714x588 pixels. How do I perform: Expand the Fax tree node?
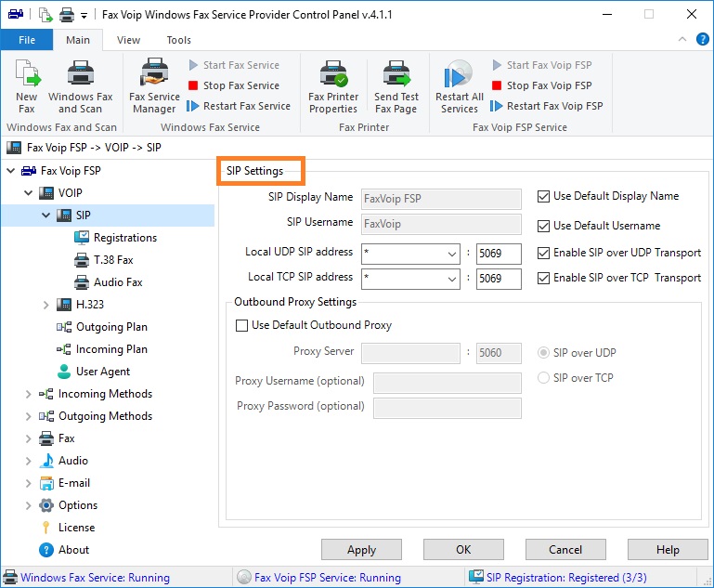(28, 438)
